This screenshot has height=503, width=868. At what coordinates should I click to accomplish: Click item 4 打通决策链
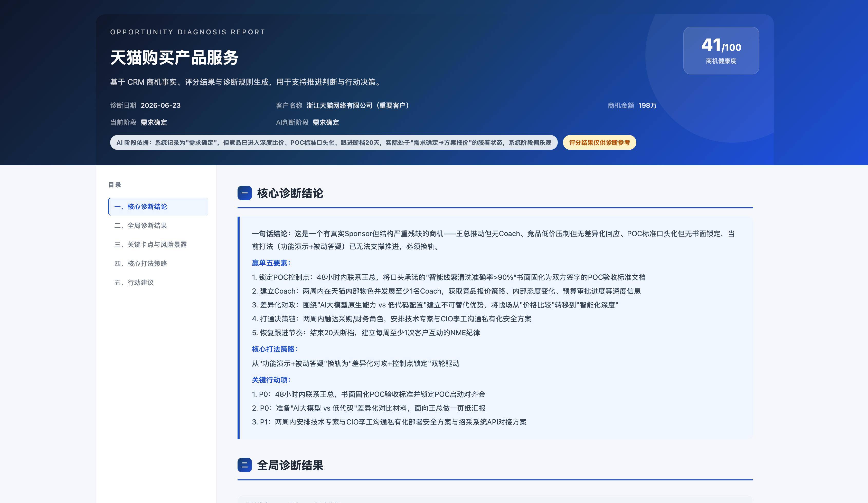391,319
